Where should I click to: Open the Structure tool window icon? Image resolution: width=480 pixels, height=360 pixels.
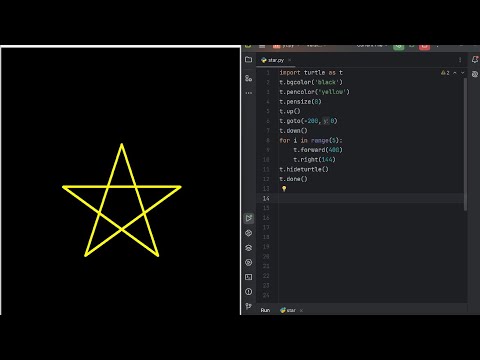(x=248, y=78)
